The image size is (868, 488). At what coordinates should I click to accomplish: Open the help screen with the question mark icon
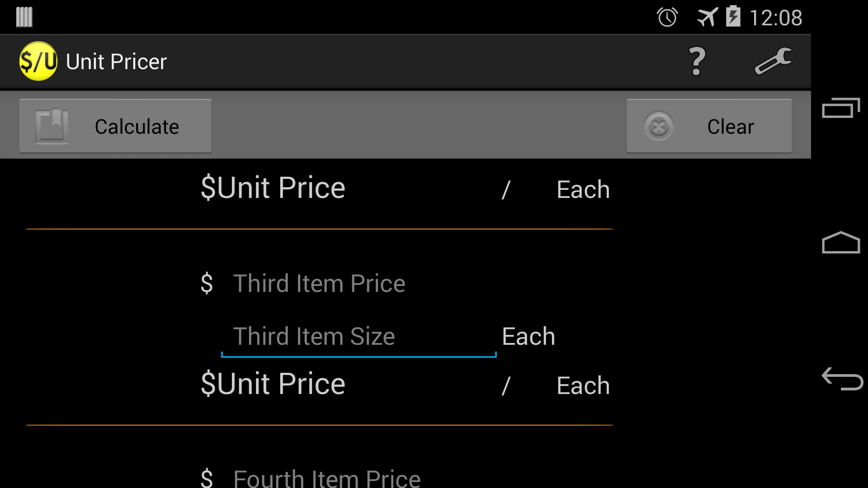[x=697, y=61]
